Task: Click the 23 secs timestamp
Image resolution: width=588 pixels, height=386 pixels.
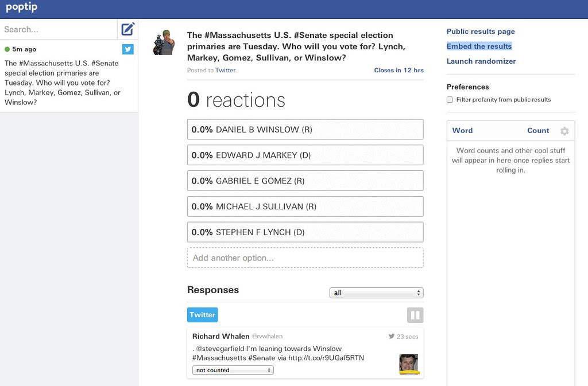Action: click(x=407, y=337)
